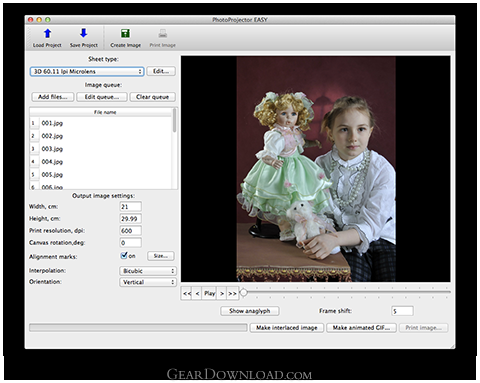Screen dimensions: 480x383
Task: Step forward one frame with > button
Action: tap(222, 293)
